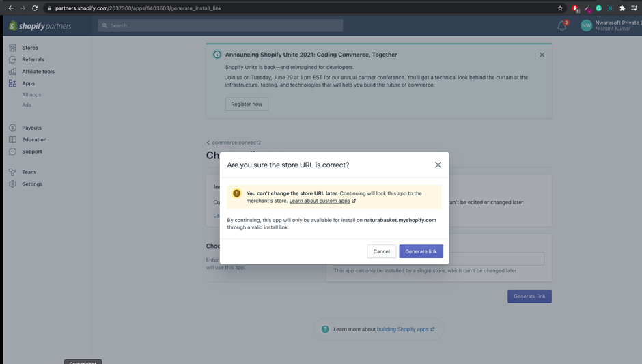Click the Shopify Partners search field

tap(221, 26)
